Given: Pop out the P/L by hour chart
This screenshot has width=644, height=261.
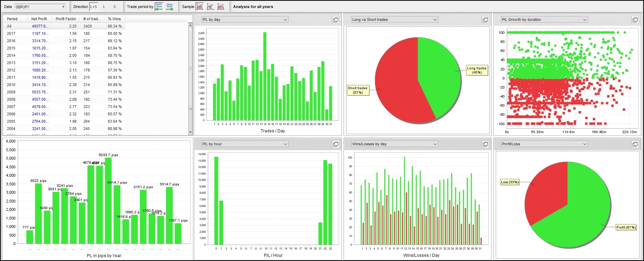Looking at the screenshot, I should tap(336, 144).
